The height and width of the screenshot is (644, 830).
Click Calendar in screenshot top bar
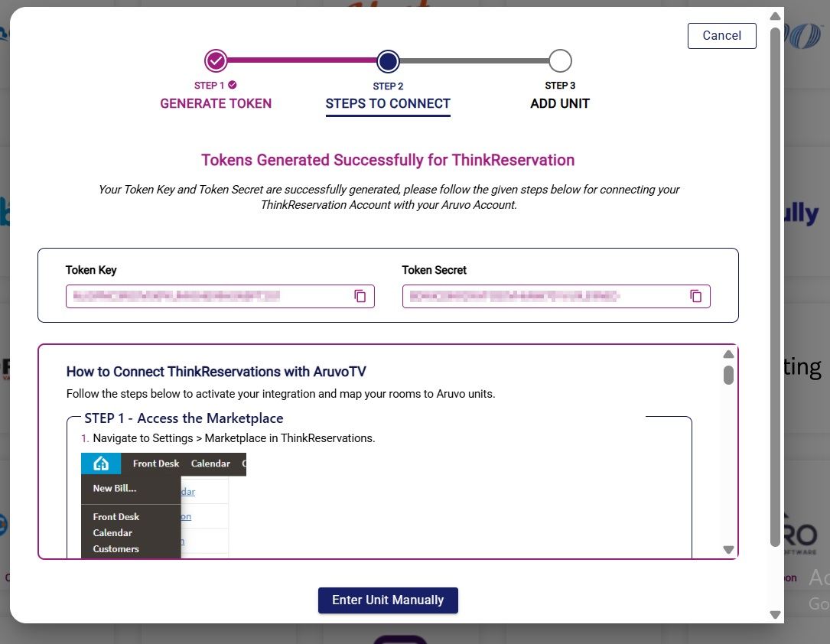click(210, 463)
